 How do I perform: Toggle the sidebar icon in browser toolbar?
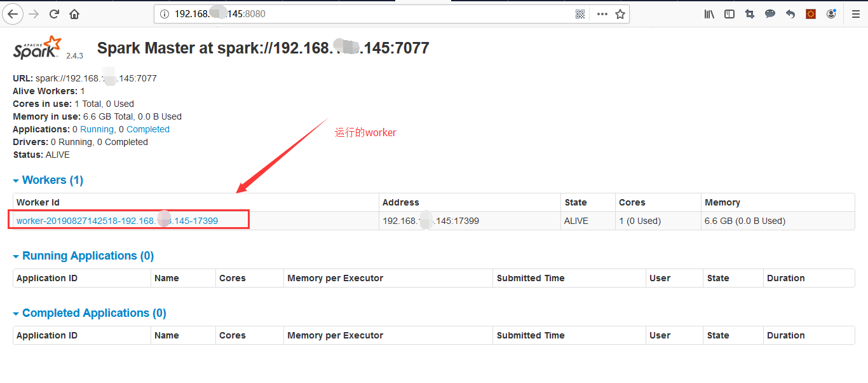point(729,14)
